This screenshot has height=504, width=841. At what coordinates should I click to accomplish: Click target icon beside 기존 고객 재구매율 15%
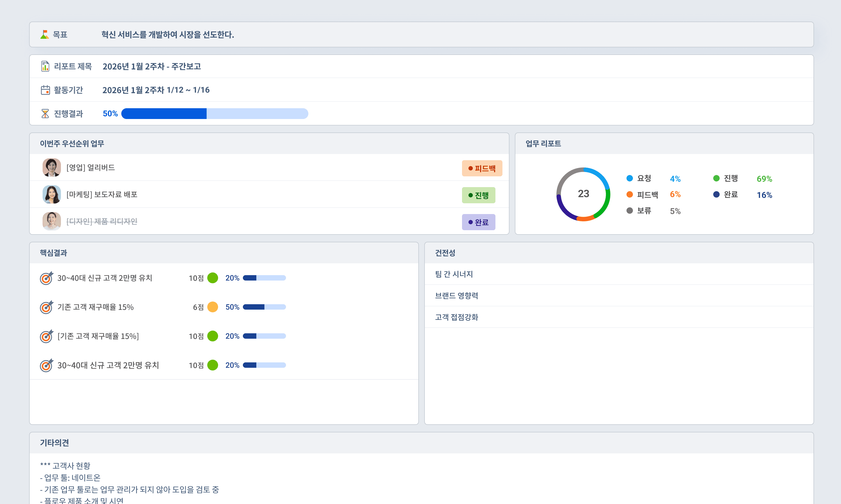47,307
